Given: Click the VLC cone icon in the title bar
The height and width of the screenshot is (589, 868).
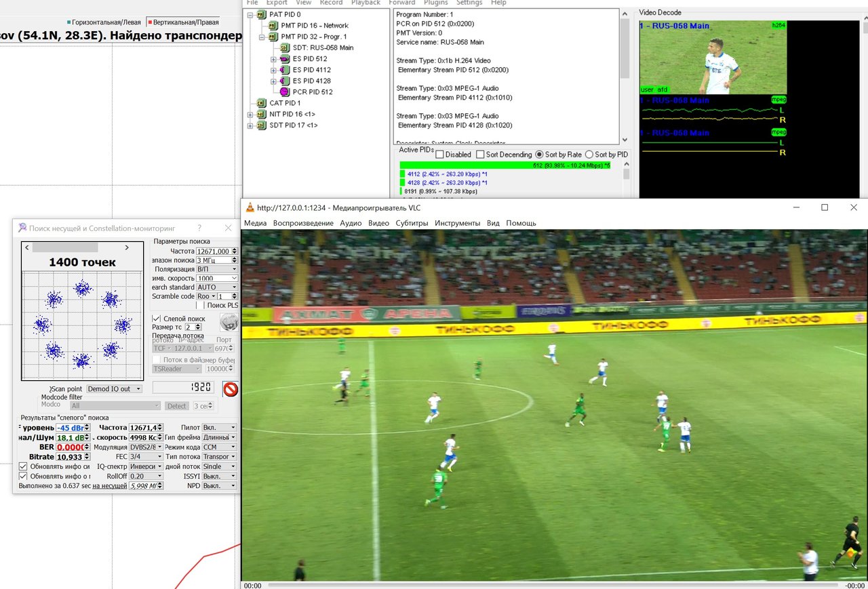Looking at the screenshot, I should pos(250,208).
